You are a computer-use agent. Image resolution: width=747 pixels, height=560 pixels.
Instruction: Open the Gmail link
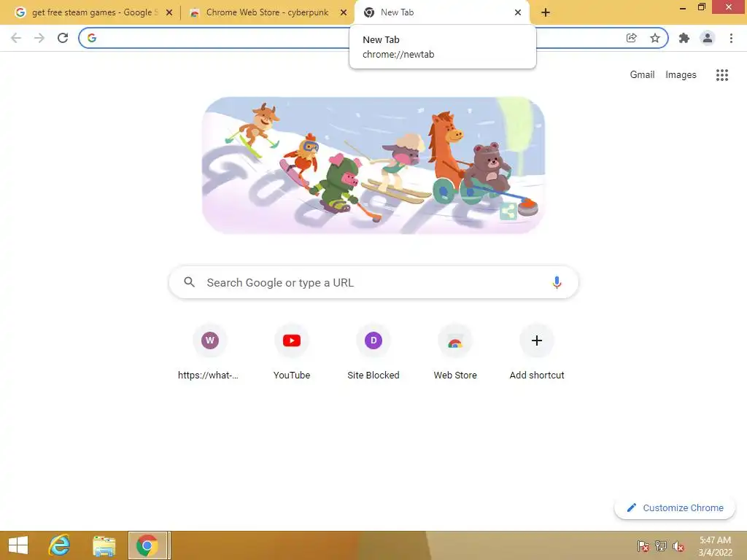tap(642, 75)
